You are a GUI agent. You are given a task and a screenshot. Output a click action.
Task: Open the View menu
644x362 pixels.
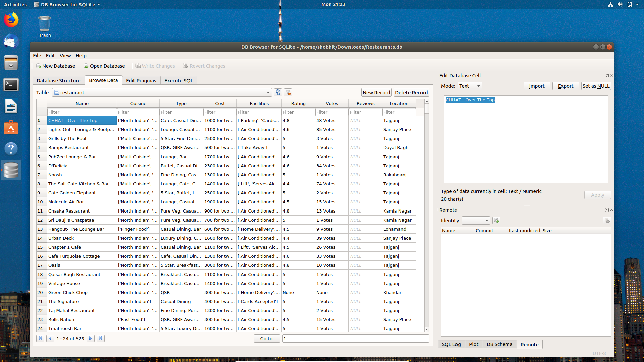pos(65,56)
